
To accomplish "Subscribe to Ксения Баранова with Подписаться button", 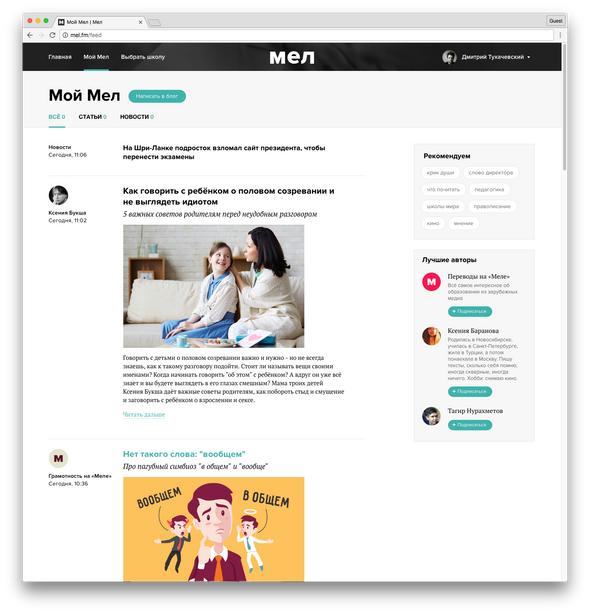I will coord(470,391).
